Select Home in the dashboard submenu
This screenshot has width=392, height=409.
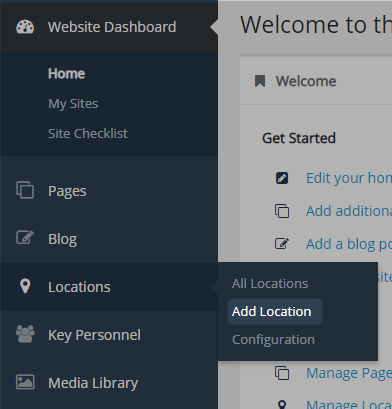pos(66,74)
